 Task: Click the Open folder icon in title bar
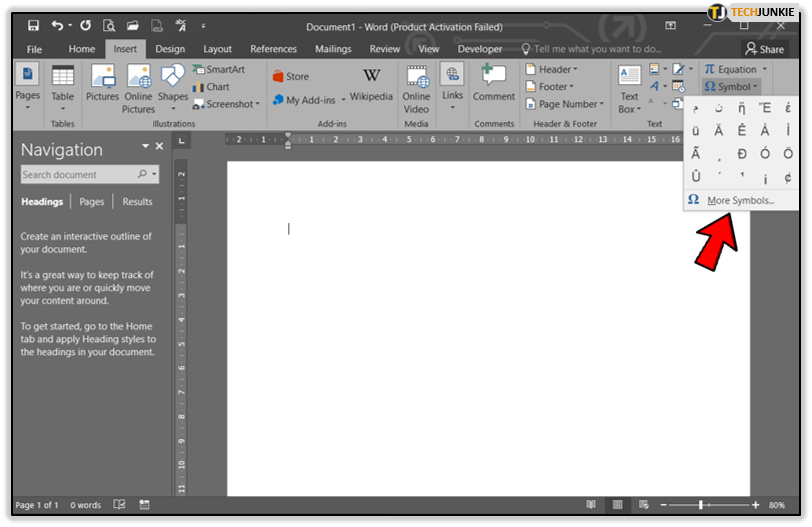point(133,26)
